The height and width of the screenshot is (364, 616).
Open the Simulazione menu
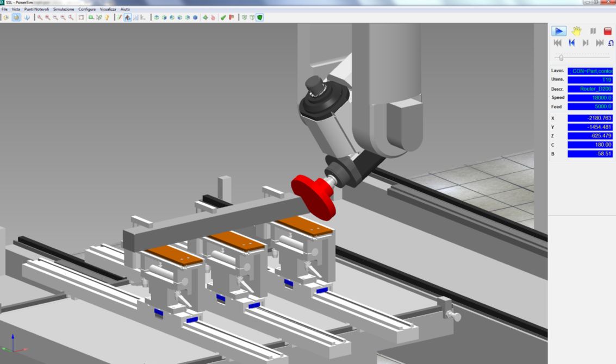[x=64, y=9]
